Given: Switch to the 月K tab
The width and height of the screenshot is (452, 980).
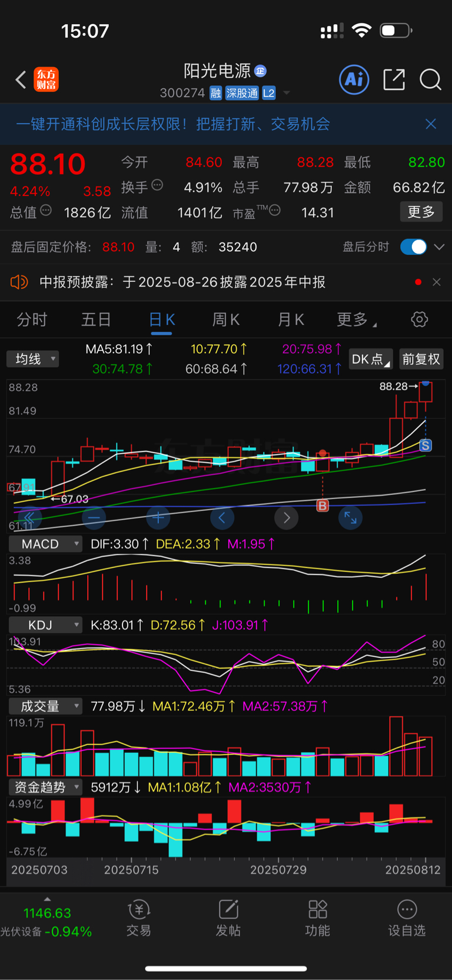Looking at the screenshot, I should pos(291,320).
